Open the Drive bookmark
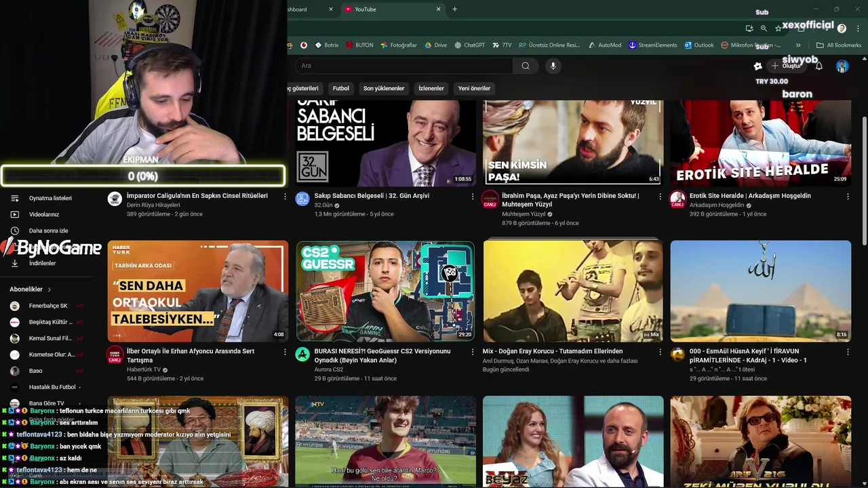The height and width of the screenshot is (488, 868). coord(436,45)
